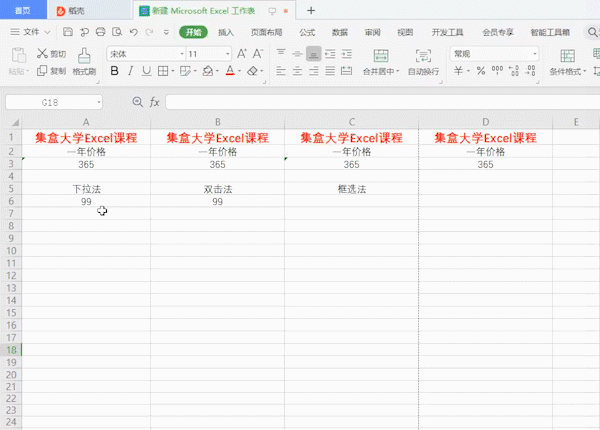Switch to the 公式 (Formulas) tab
This screenshot has width=600, height=430.
pos(307,33)
